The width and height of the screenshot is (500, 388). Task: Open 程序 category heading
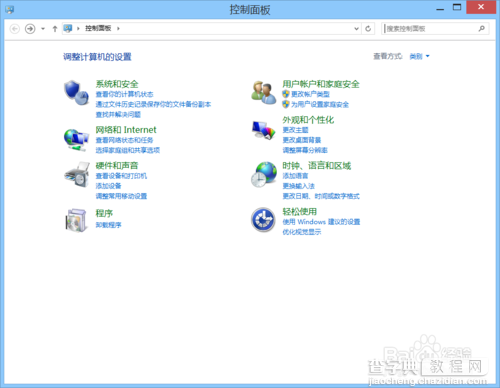(104, 213)
